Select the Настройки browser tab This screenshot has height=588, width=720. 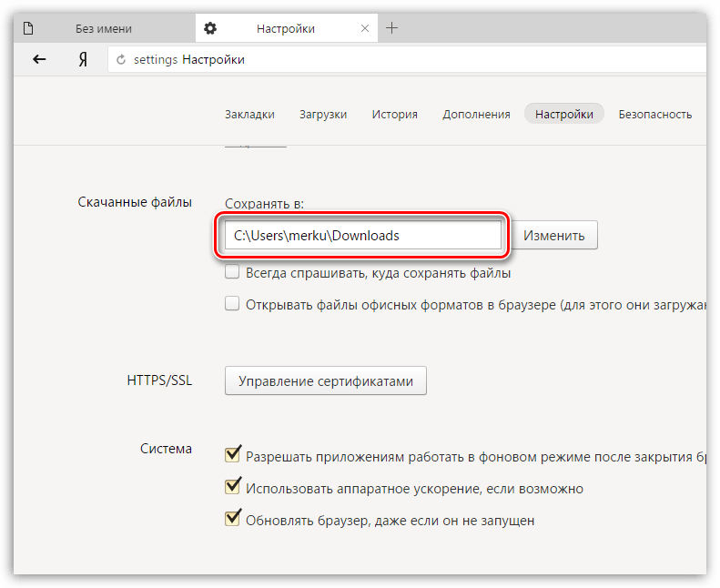tap(287, 28)
